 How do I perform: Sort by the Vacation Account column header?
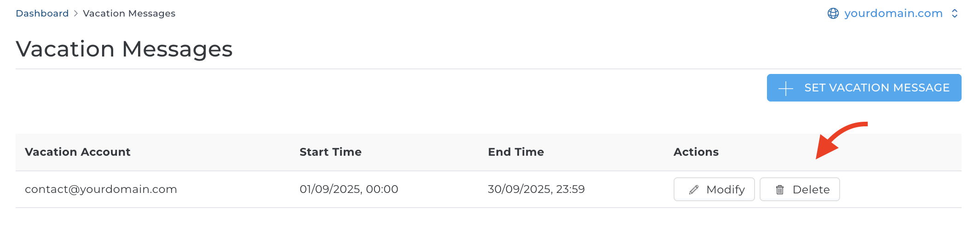tap(77, 152)
